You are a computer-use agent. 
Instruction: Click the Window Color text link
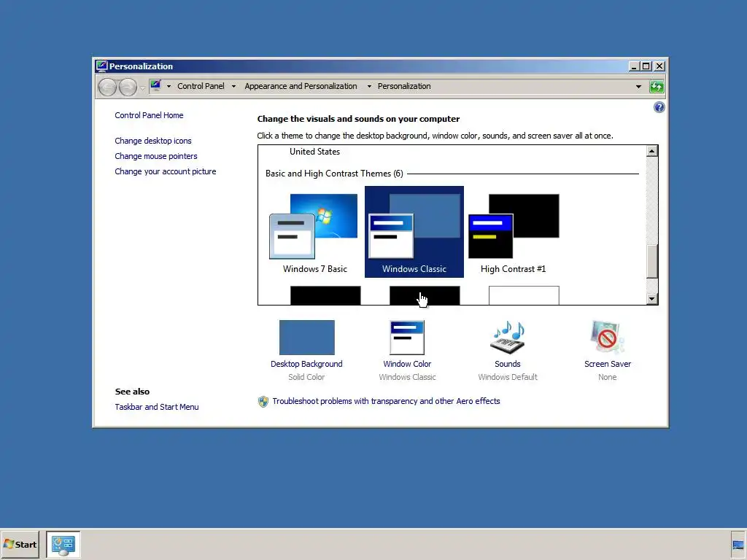[x=407, y=364]
